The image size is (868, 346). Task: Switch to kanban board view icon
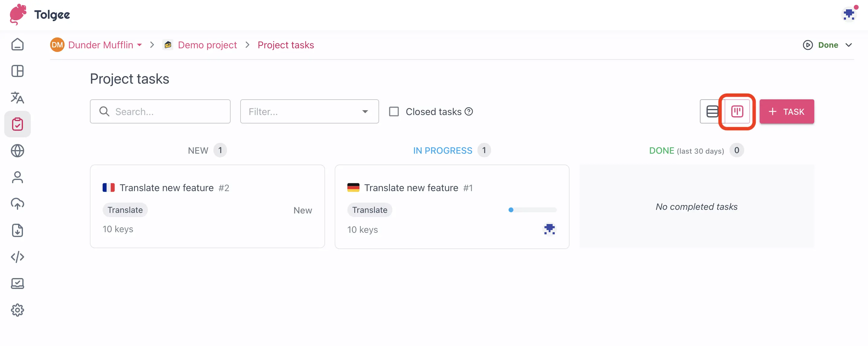click(738, 112)
